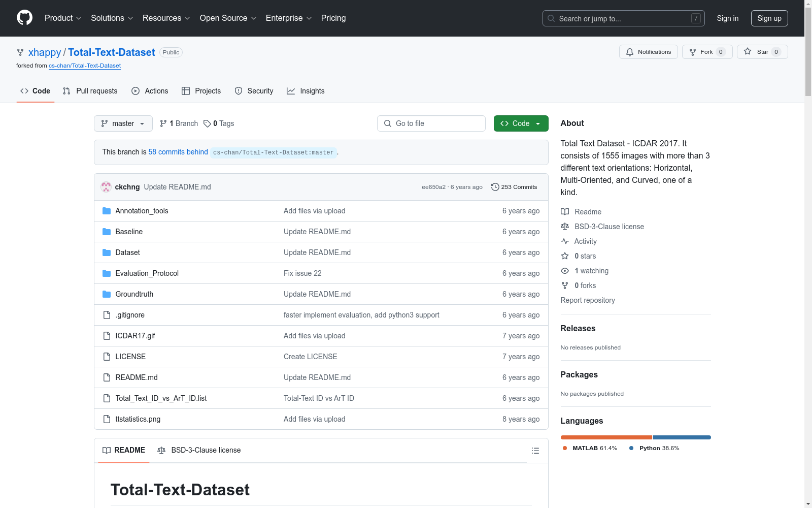Click the commit history clock icon

pos(495,187)
